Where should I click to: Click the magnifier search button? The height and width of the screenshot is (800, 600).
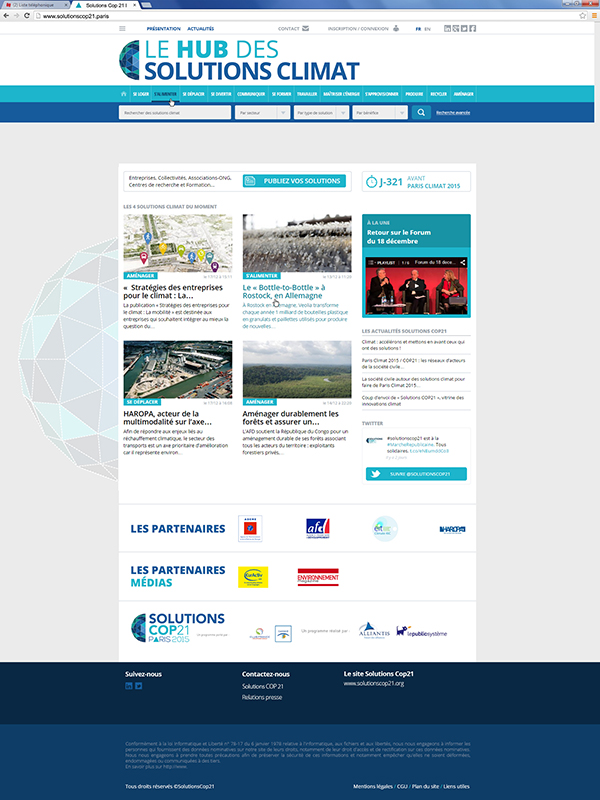tap(421, 113)
